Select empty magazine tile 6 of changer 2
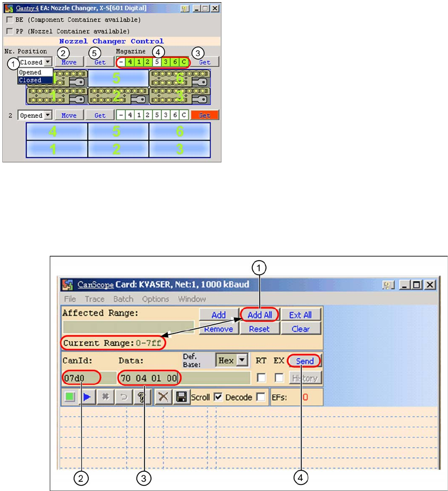The image size is (448, 491). pos(180,131)
